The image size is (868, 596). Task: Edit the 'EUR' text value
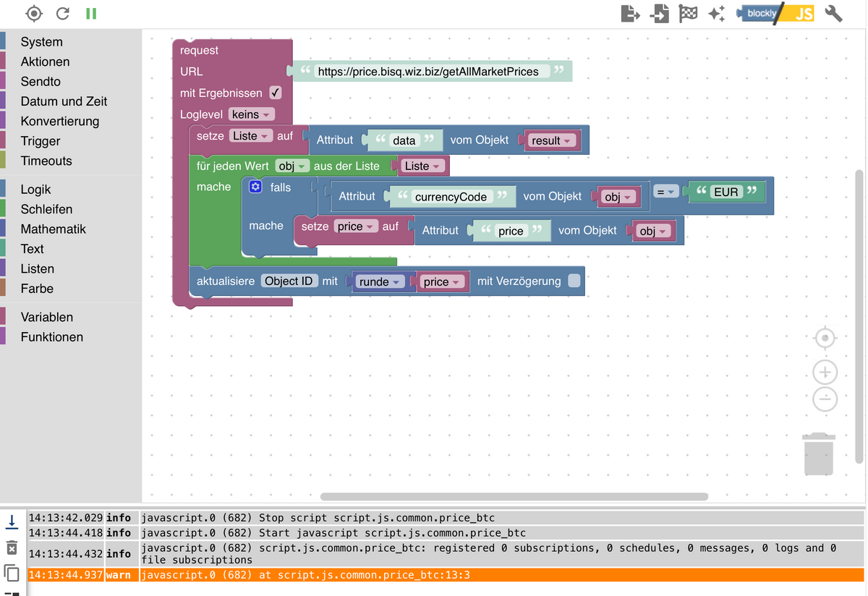(726, 192)
